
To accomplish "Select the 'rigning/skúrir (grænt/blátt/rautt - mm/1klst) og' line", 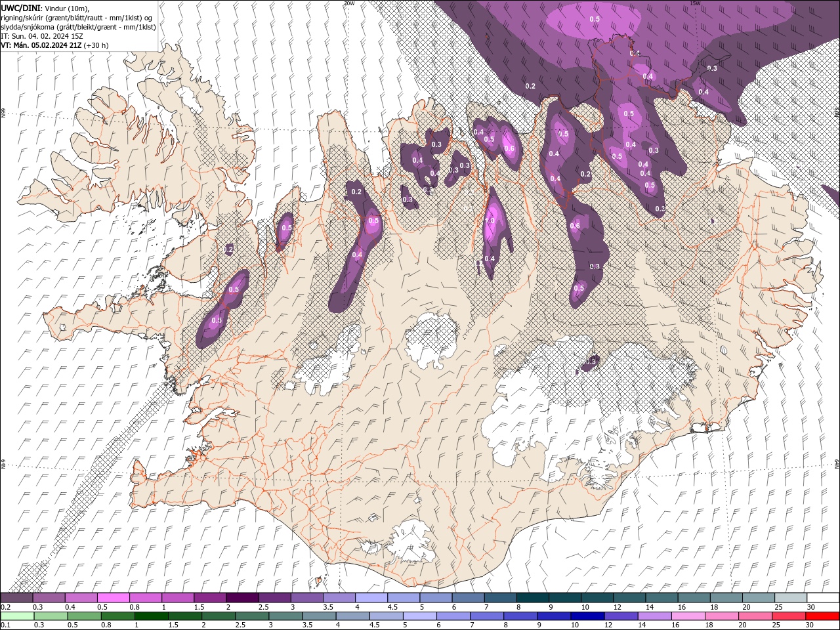I will [x=77, y=17].
